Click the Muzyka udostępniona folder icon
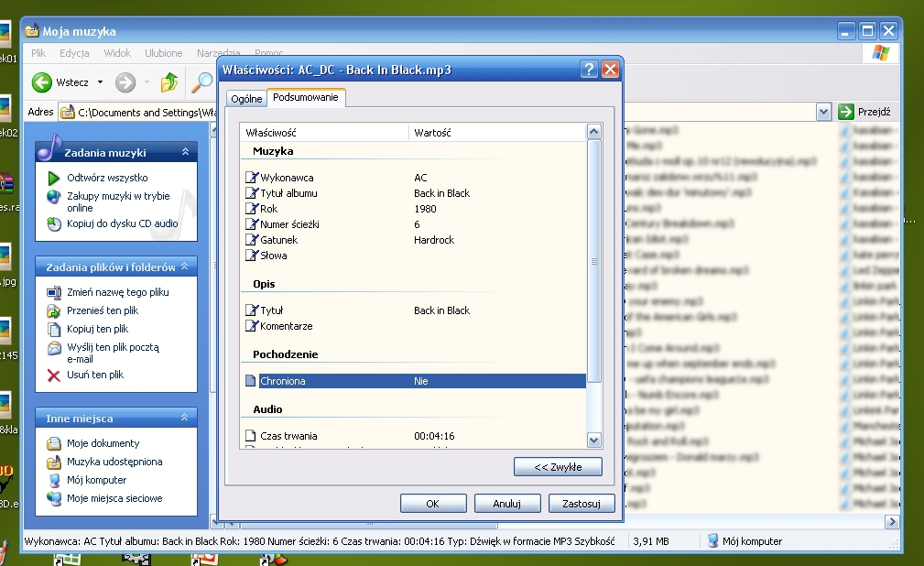924x566 pixels. click(x=54, y=463)
